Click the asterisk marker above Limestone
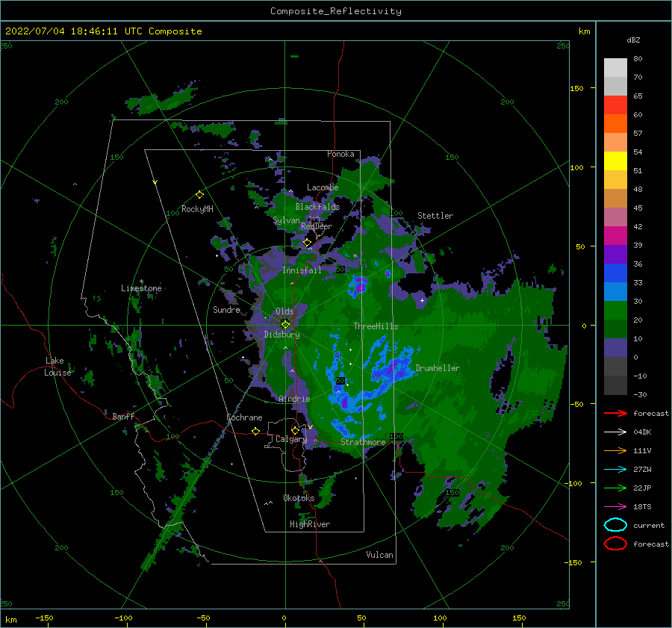Viewport: 672px width, 628px height. (141, 282)
